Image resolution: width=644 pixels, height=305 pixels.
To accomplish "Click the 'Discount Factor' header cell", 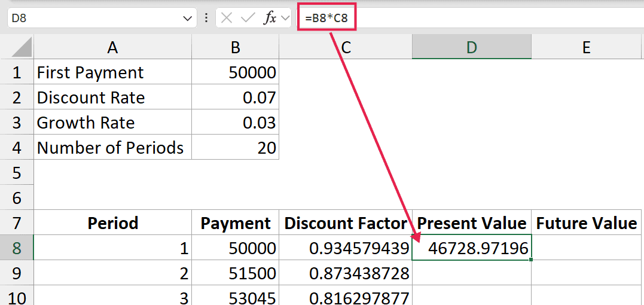I will [346, 223].
